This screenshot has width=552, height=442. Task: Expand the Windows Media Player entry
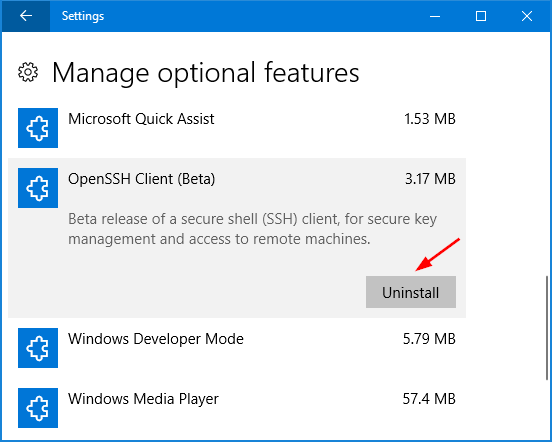click(x=237, y=408)
